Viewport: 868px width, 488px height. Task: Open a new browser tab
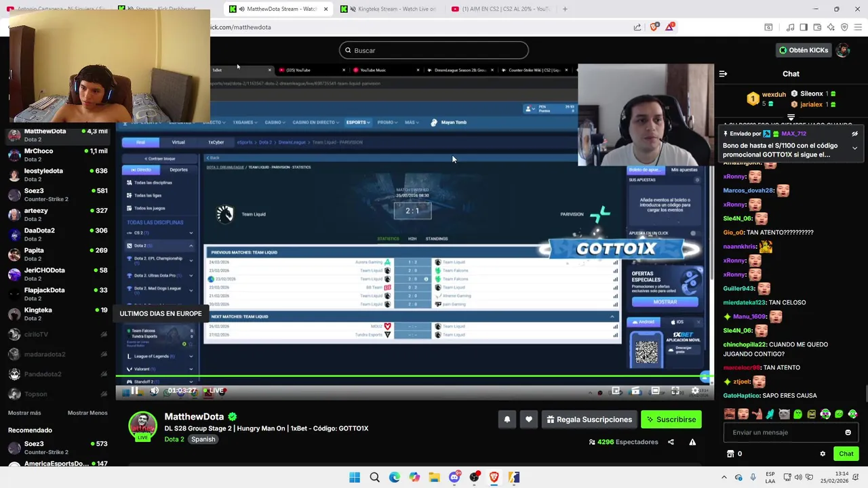(x=565, y=9)
